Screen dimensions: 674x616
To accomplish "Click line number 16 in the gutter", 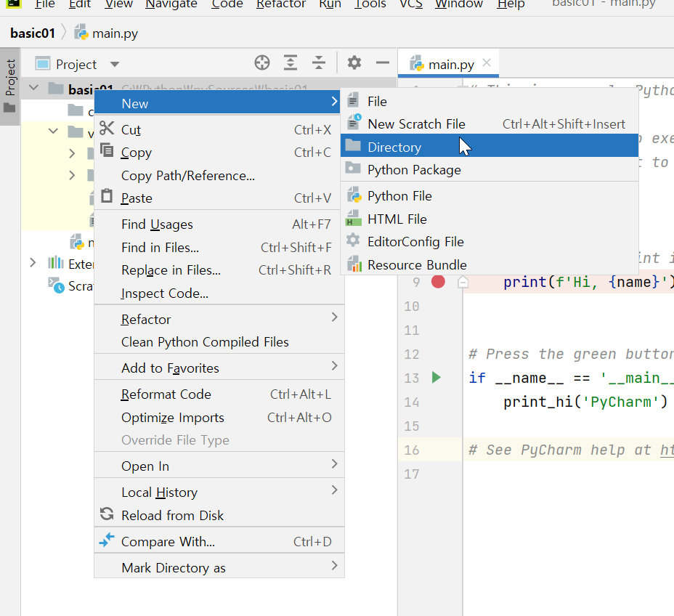I will tap(411, 450).
